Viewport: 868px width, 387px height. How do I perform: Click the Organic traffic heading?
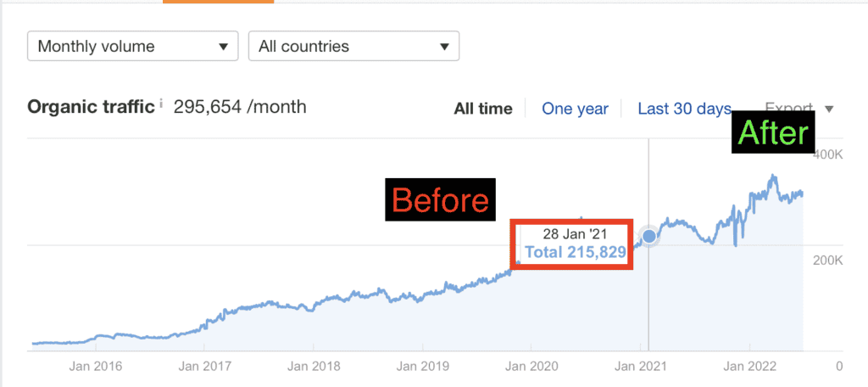pos(91,107)
